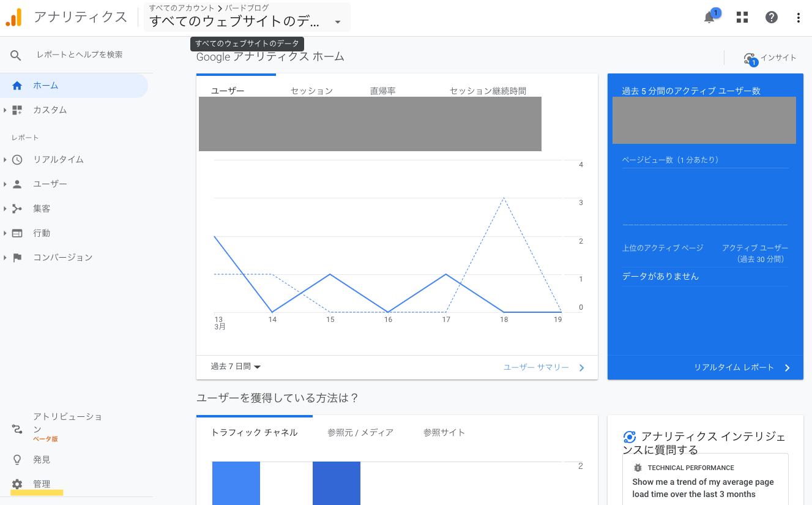Screen dimensions: 812x505
Task: Switch to 参照元 / メディア tab
Action: (360, 433)
